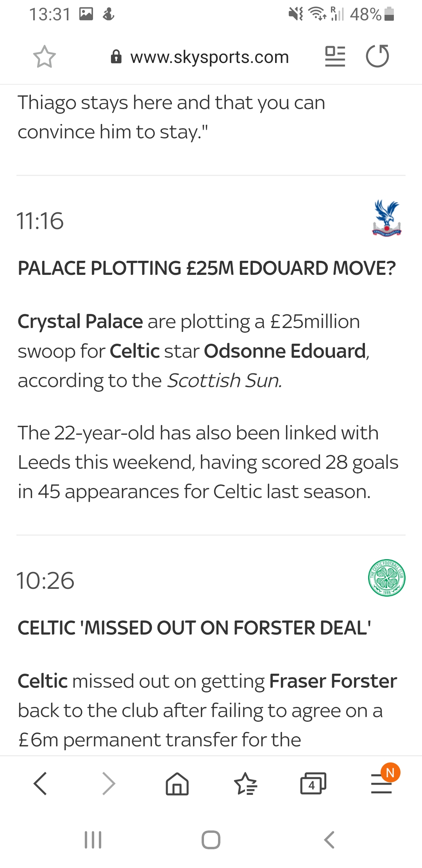Open the tab switcher showing 4 tabs
This screenshot has width=422, height=868.
point(313,784)
